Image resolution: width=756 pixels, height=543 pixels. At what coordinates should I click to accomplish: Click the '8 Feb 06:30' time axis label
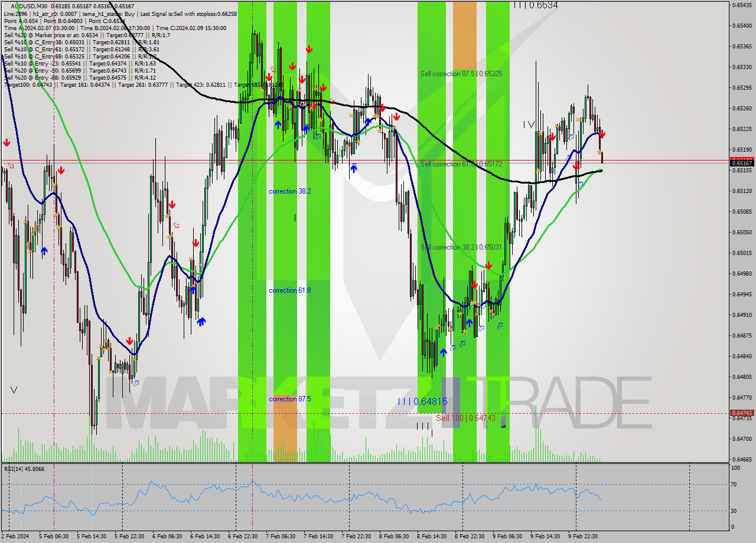pos(394,536)
